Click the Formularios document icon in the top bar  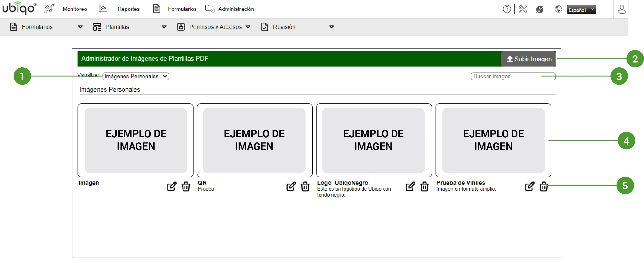[x=157, y=9]
